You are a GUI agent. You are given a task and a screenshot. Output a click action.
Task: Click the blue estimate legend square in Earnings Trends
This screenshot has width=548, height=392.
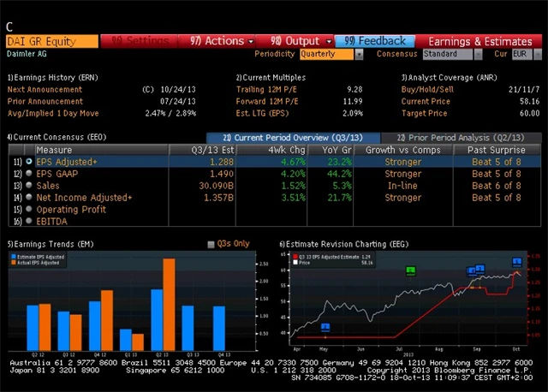coord(14,256)
